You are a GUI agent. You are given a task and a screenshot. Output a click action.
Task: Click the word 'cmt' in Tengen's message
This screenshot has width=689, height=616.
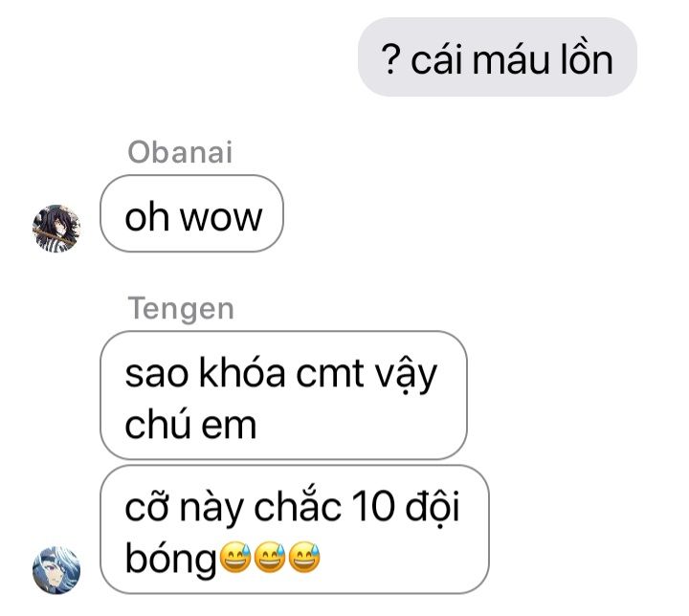click(330, 374)
